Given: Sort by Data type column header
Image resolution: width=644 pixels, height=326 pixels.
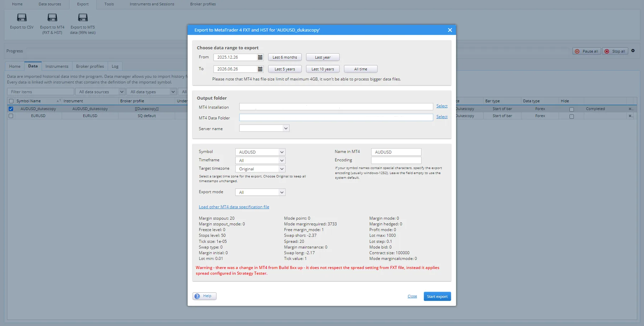Looking at the screenshot, I should pyautogui.click(x=531, y=101).
